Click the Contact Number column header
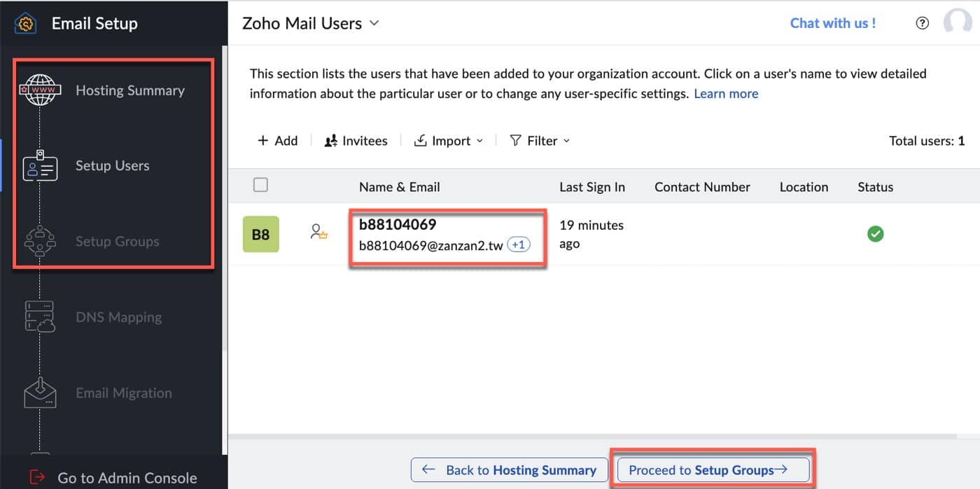 (x=702, y=187)
